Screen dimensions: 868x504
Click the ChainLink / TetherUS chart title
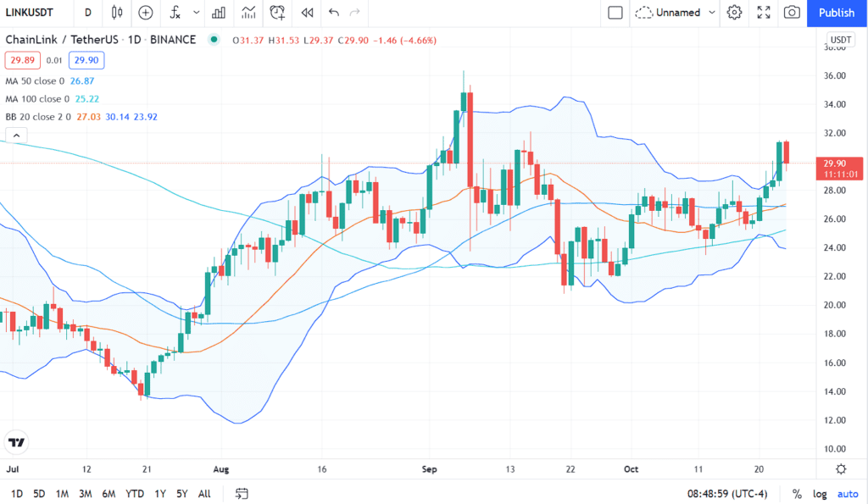point(101,39)
